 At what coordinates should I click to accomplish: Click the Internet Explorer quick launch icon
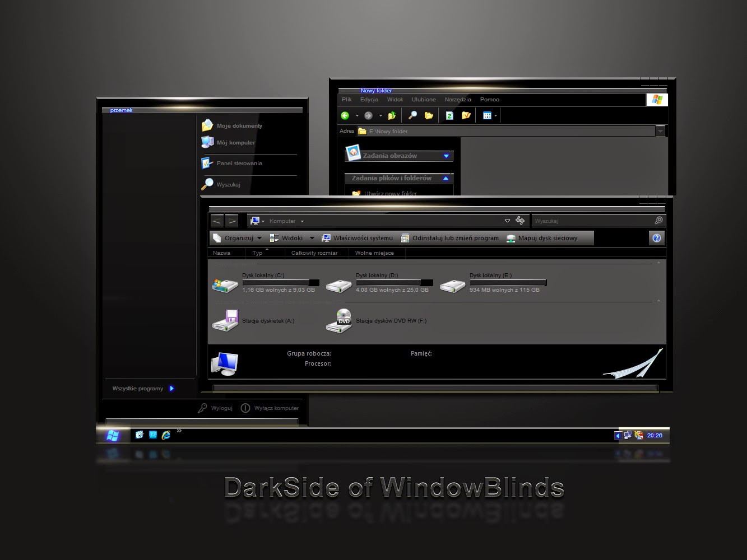166,435
